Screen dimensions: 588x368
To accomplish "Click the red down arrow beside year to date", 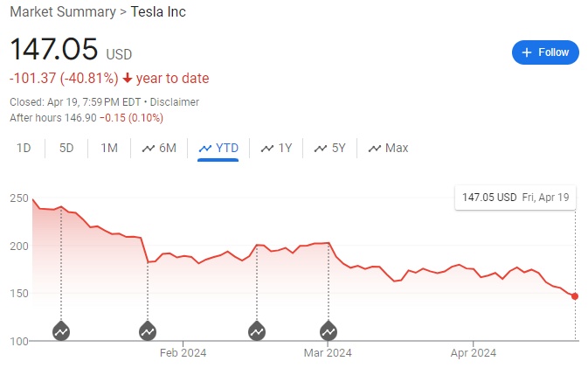I will pyautogui.click(x=126, y=79).
